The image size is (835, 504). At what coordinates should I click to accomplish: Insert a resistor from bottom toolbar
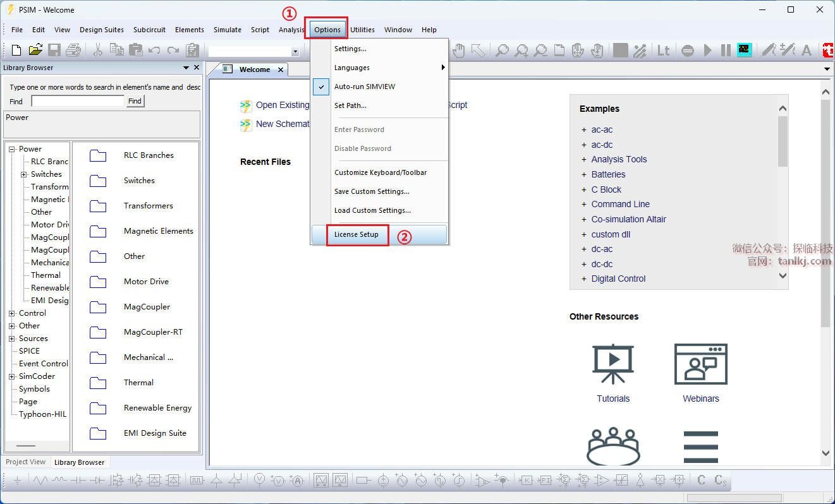(40, 481)
